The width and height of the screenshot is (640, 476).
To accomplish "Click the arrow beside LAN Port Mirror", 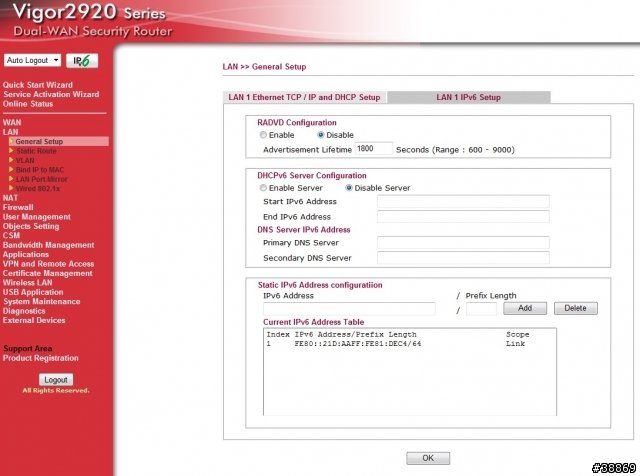I will [11, 179].
